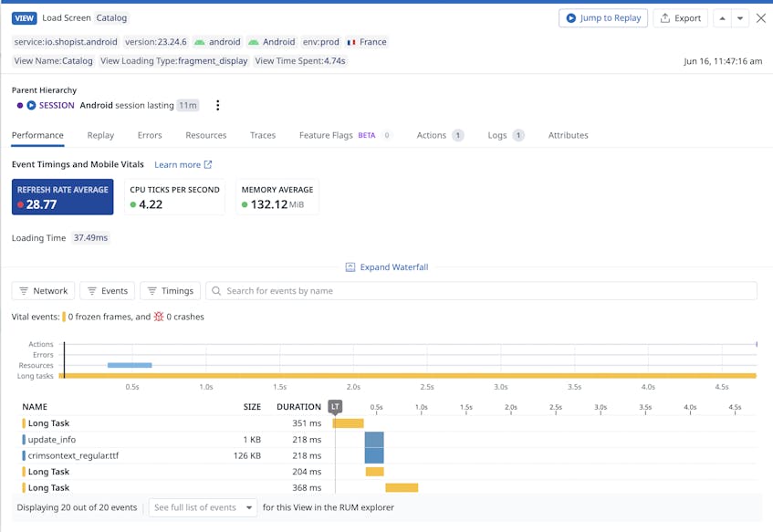Image resolution: width=773 pixels, height=532 pixels.
Task: Select the CPU Ticks Per Second card
Action: click(x=174, y=197)
